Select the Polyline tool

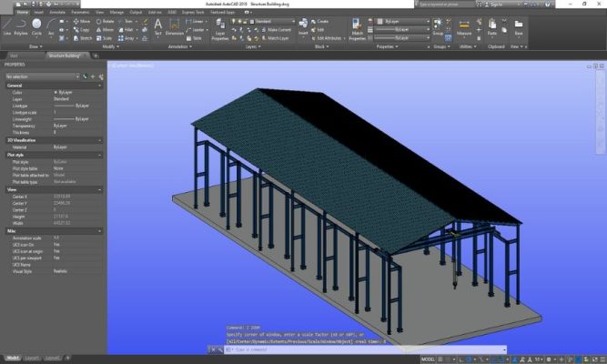point(21,25)
